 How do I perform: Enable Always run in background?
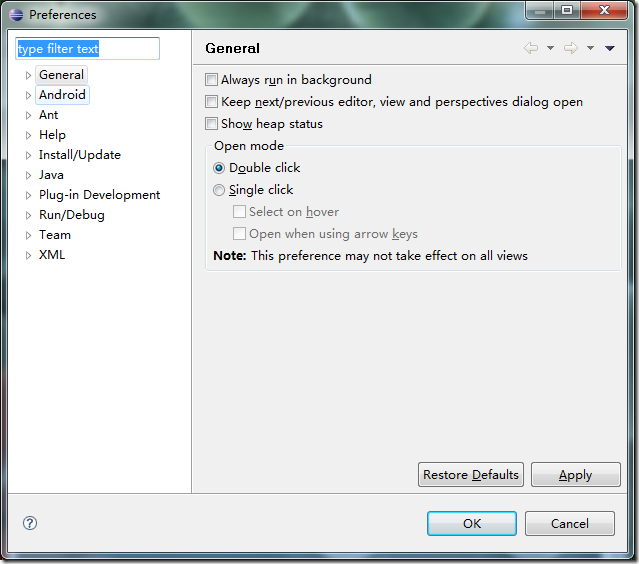coord(211,79)
